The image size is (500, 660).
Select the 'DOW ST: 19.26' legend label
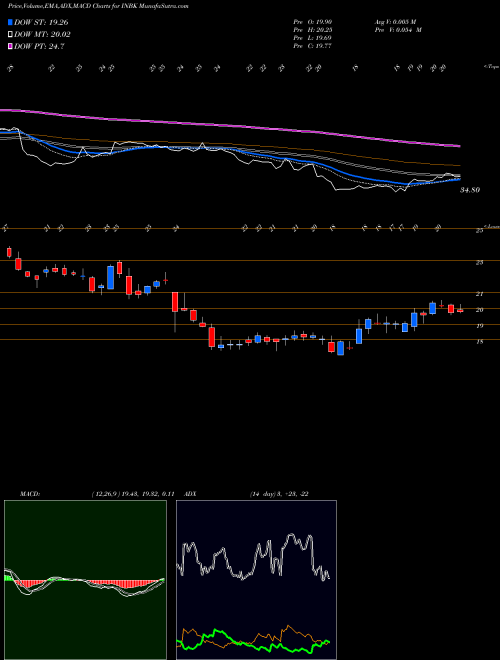point(41,22)
